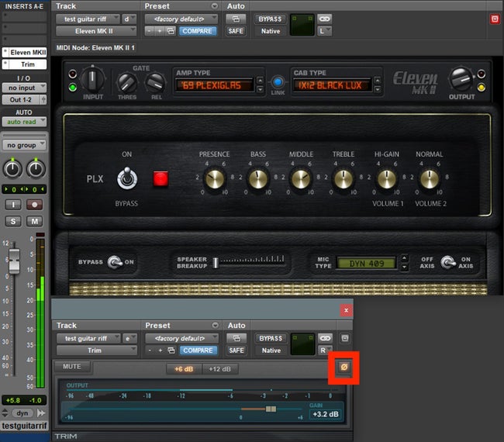This screenshot has width=504, height=442.
Task: Open the Trim Preset settings menu arrow
Action: (215, 326)
